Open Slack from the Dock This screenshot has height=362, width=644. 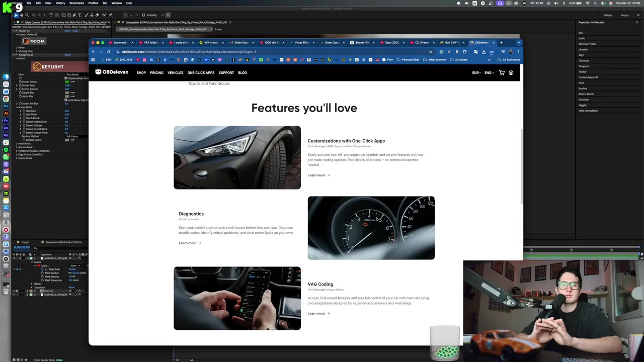click(x=6, y=142)
